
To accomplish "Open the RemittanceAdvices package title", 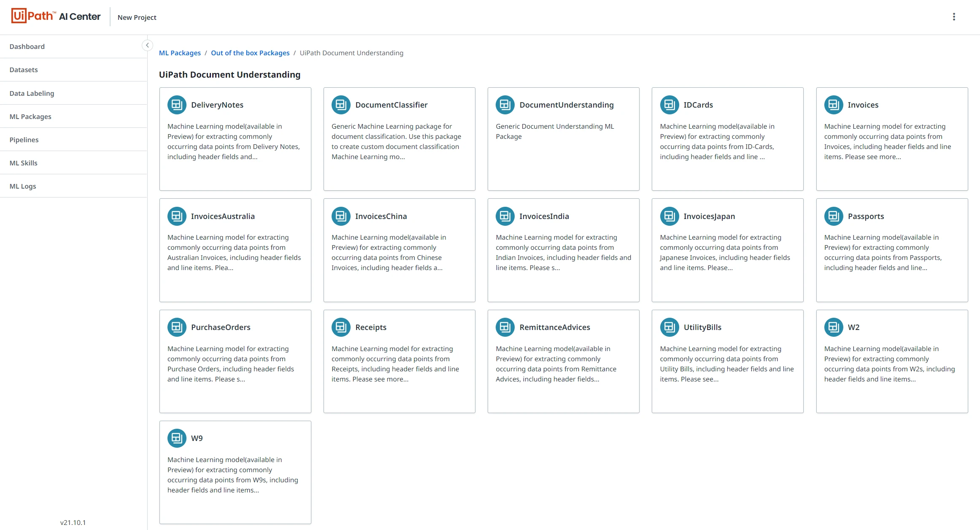I will click(555, 327).
